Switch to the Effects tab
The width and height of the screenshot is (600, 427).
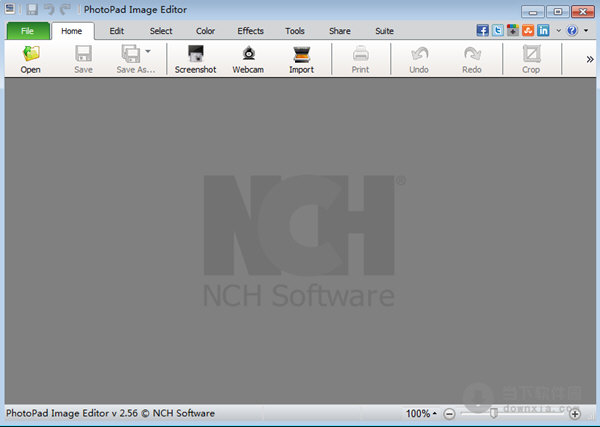(251, 31)
